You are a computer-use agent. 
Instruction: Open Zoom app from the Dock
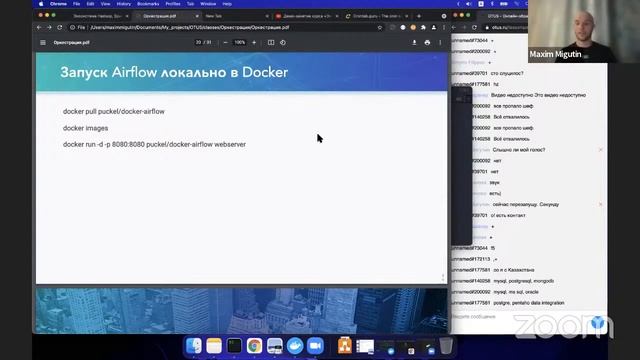click(315, 346)
